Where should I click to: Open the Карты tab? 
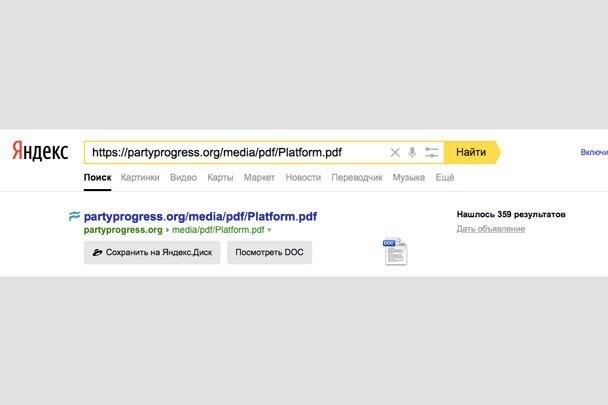coord(220,178)
